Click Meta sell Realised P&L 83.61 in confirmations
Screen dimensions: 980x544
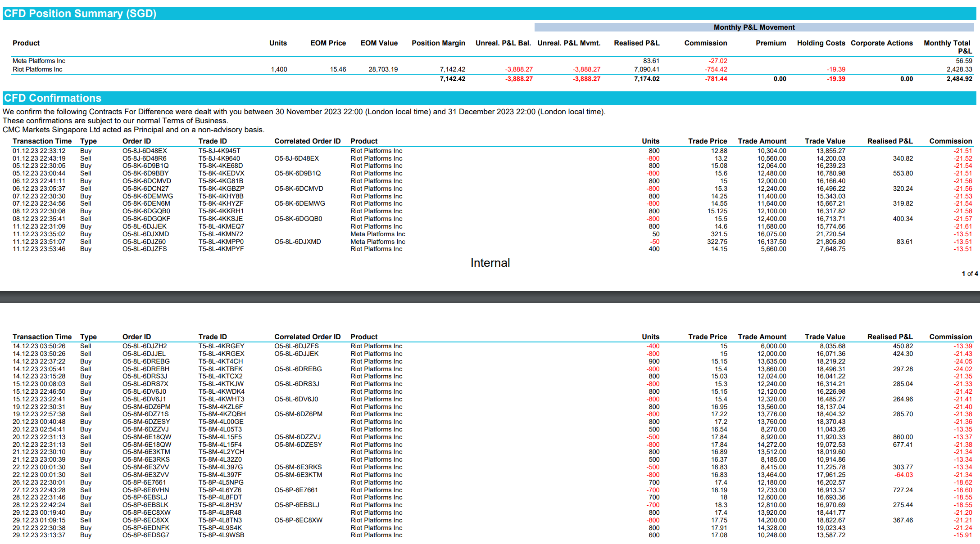904,242
